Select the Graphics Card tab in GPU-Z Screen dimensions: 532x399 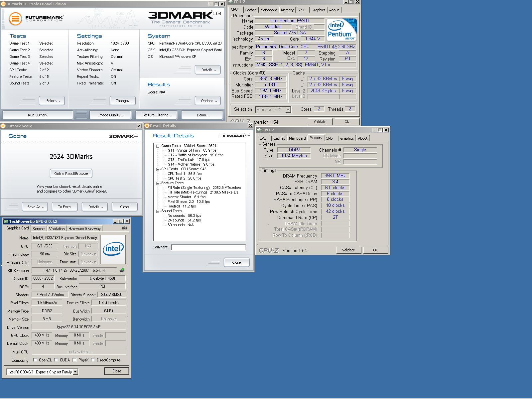[x=18, y=228]
